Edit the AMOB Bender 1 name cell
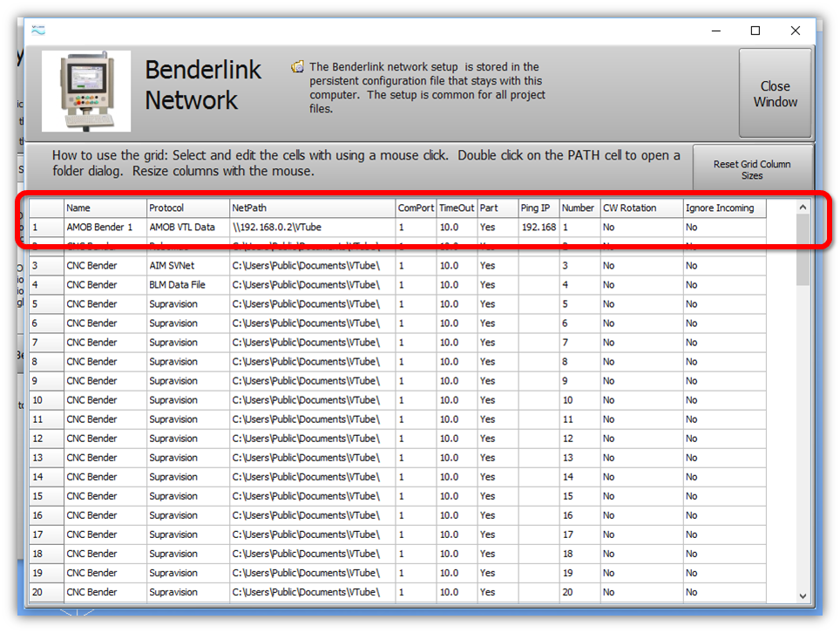 [x=105, y=228]
